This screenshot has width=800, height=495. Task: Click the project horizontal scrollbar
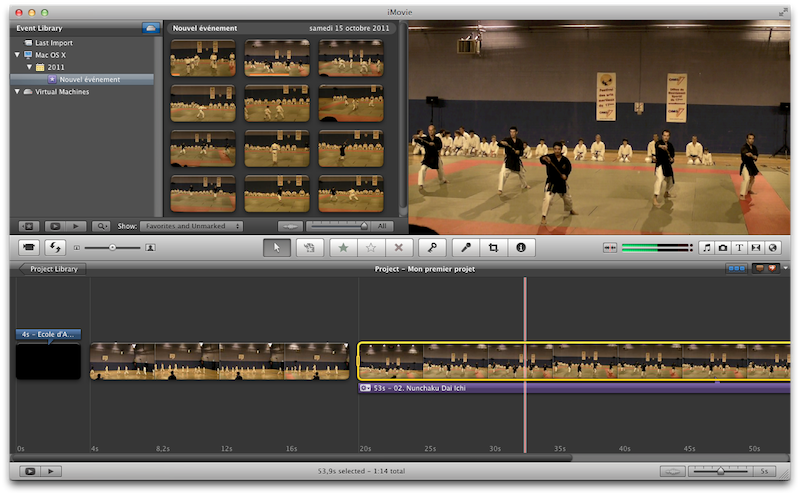tap(291, 458)
